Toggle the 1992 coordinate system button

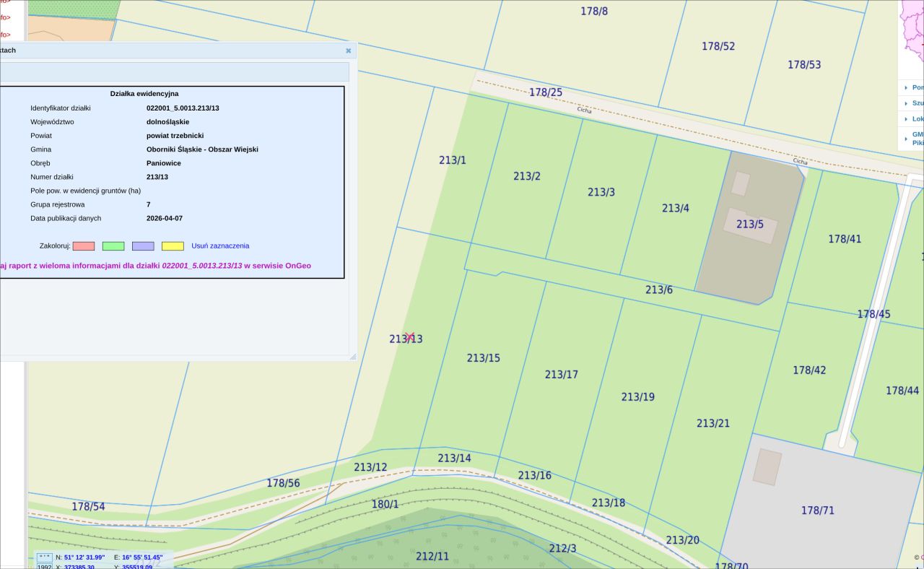(x=45, y=567)
